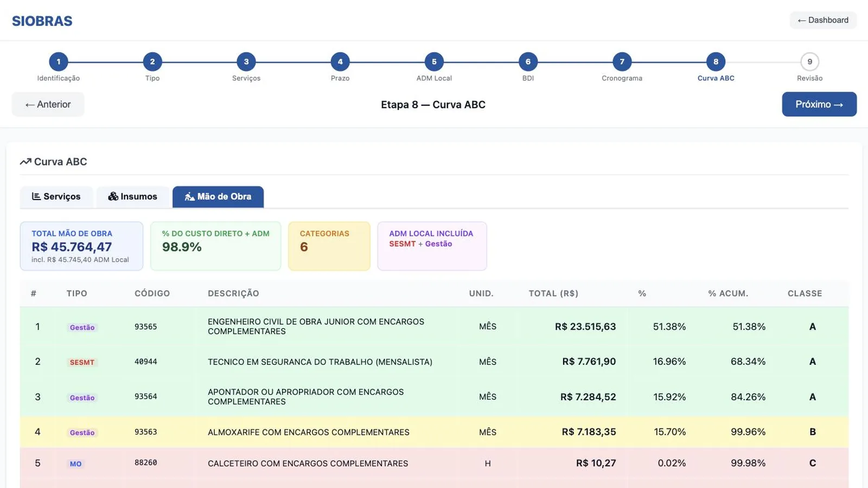
Task: Click class C in Calceteiro row
Action: point(813,463)
